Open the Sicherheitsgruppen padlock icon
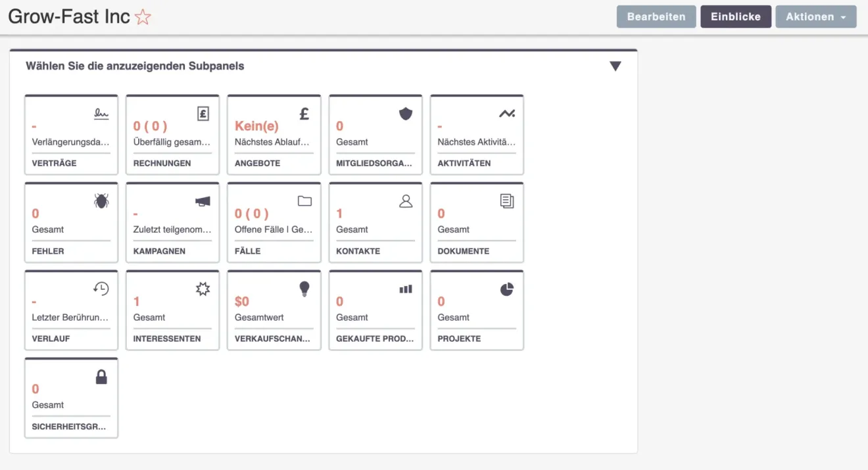The height and width of the screenshot is (470, 868). (x=101, y=375)
